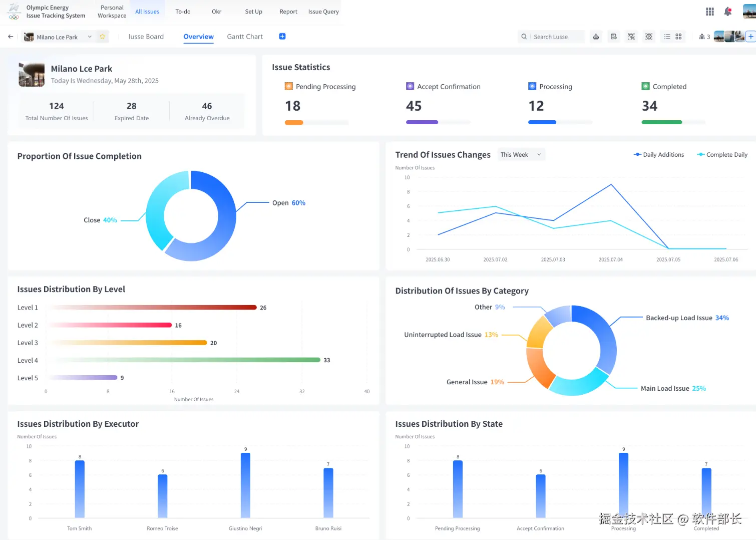Add a new view with blue plus icon
Image resolution: width=756 pixels, height=540 pixels.
pyautogui.click(x=282, y=36)
